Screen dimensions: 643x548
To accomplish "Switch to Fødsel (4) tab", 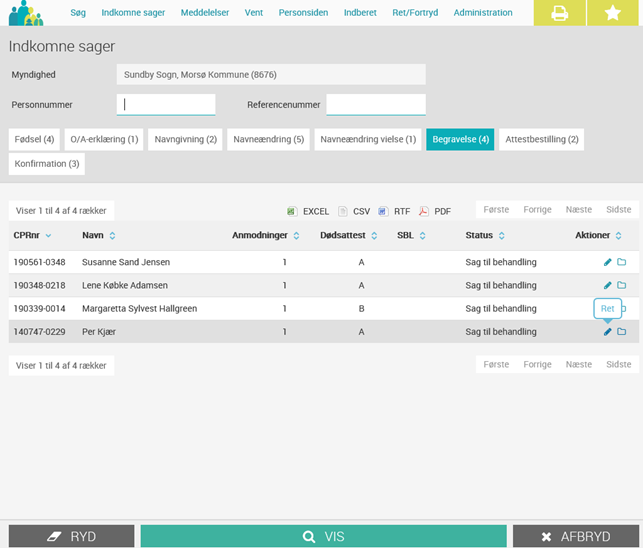I will [34, 139].
